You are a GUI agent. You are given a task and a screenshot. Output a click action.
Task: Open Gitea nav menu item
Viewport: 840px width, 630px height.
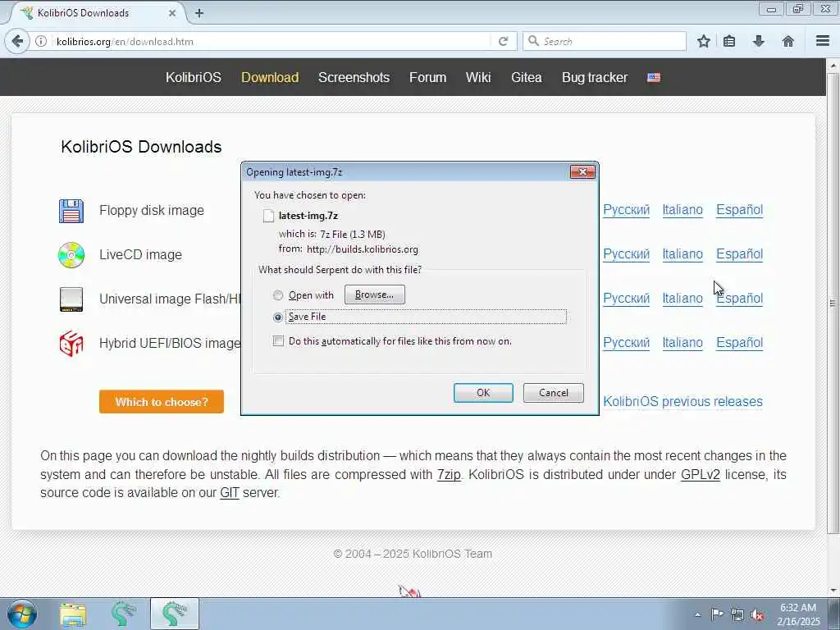pos(526,78)
